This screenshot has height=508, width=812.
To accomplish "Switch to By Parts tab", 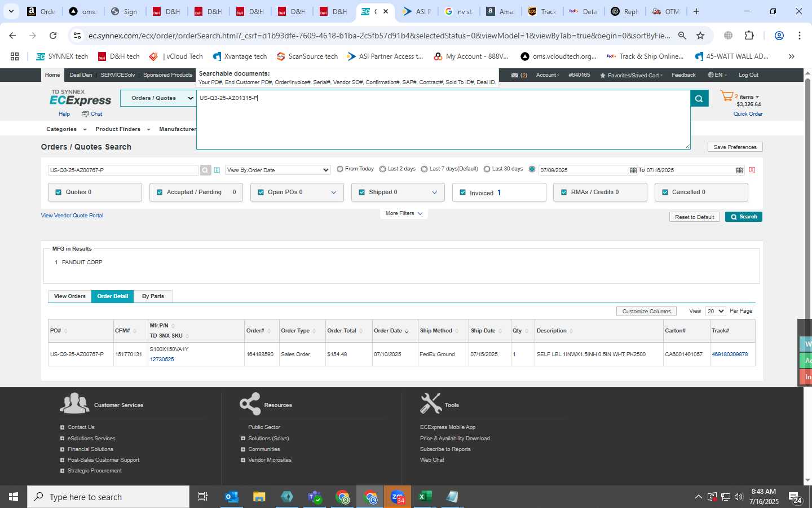I will (x=153, y=296).
